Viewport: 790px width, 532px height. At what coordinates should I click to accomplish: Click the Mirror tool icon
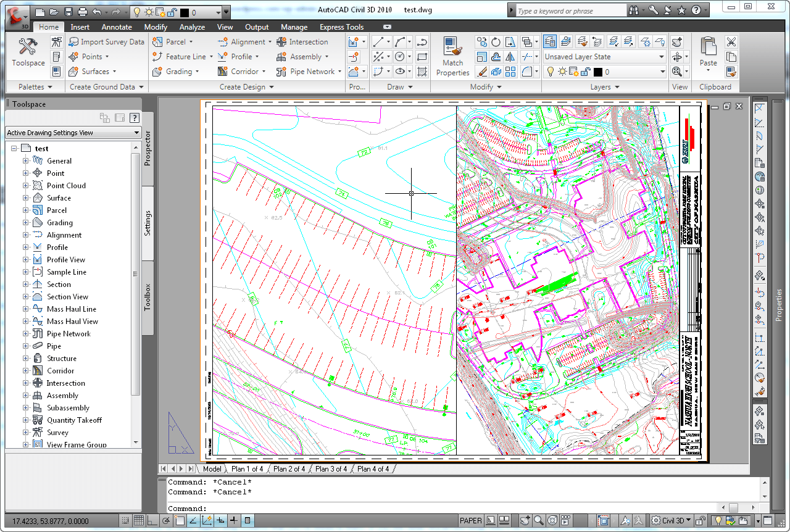(x=510, y=57)
